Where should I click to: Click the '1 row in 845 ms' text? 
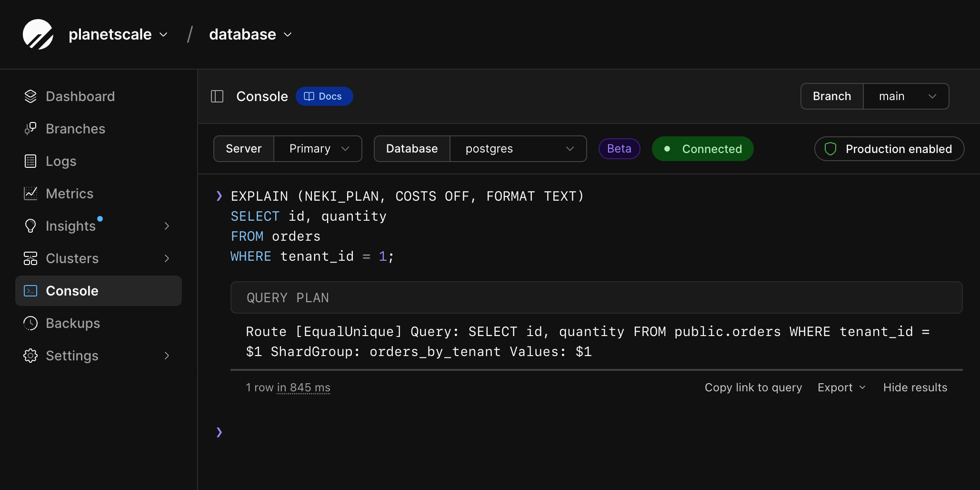tap(288, 388)
